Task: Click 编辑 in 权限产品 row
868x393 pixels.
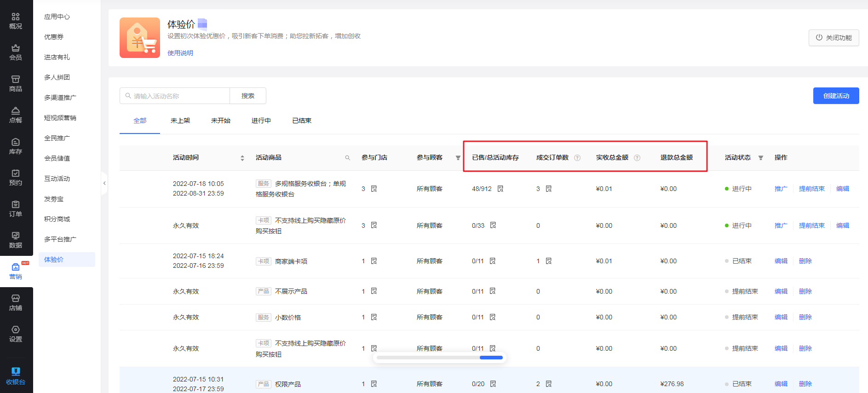Action: click(781, 384)
